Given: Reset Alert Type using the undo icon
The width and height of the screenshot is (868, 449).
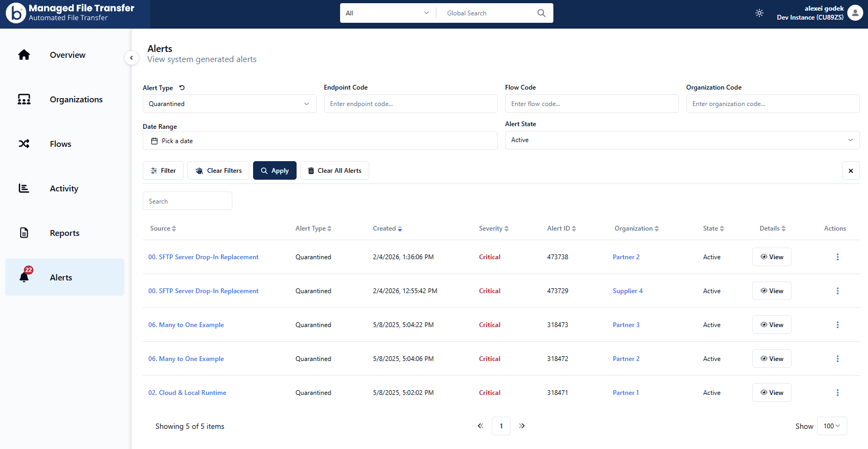Looking at the screenshot, I should (x=182, y=88).
